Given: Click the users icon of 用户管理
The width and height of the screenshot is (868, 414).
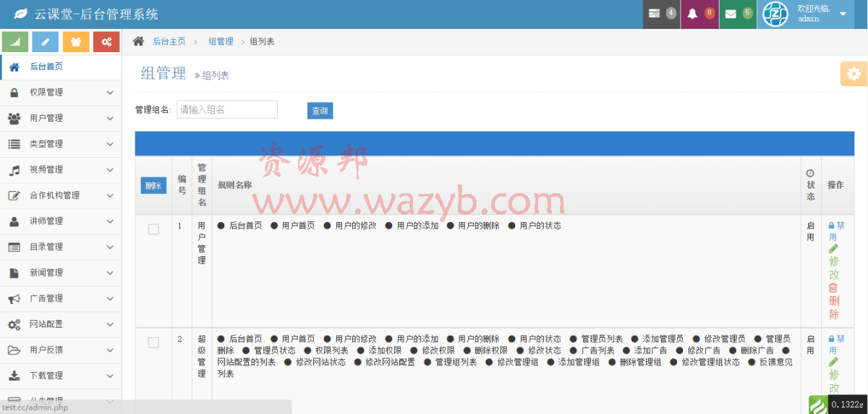Looking at the screenshot, I should (14, 118).
